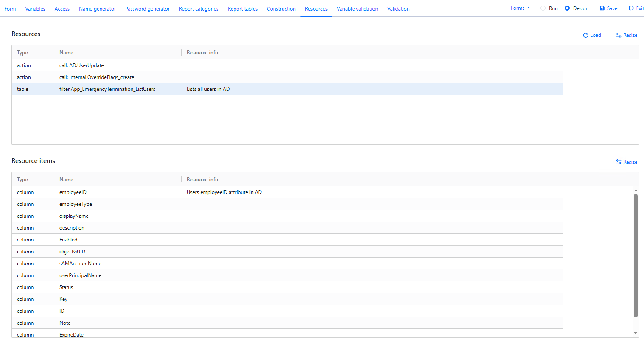Click scroll up arrow in Resource items

coord(636,191)
